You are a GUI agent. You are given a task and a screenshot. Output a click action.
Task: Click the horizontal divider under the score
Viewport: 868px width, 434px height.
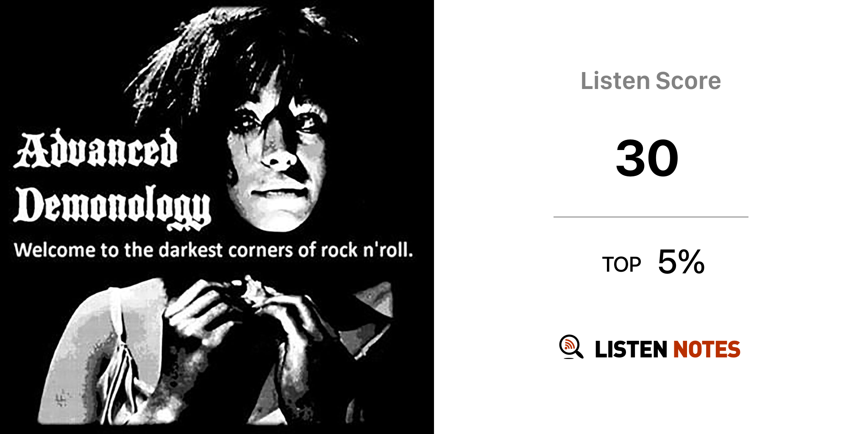651,217
